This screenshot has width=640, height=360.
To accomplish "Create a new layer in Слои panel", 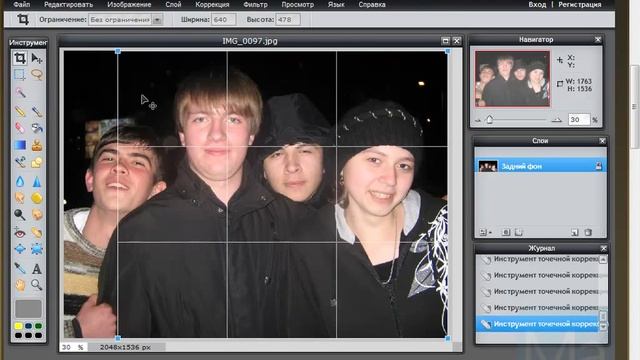I will [x=575, y=232].
